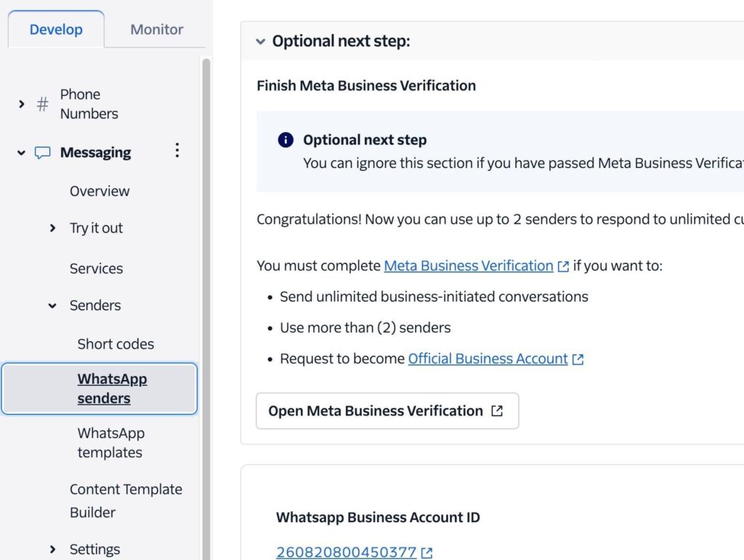Open WhatsApp Business Account ID 260820800450377 link
This screenshot has width=744, height=560.
347,553
